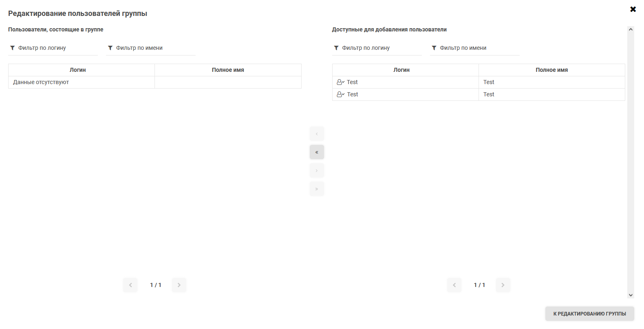Viewport: 644px width, 329px height.
Task: Go to next page of group members
Action: [179, 285]
